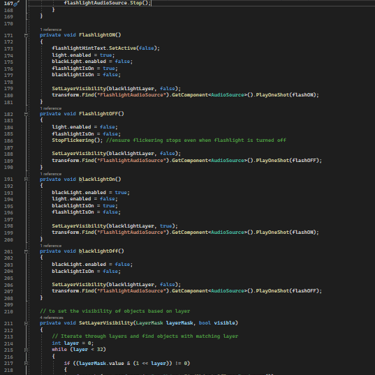Viewport: 375px width, 375px height.
Task: Click SetLayerVisibility in the line 211 declaration
Action: pyautogui.click(x=106, y=323)
